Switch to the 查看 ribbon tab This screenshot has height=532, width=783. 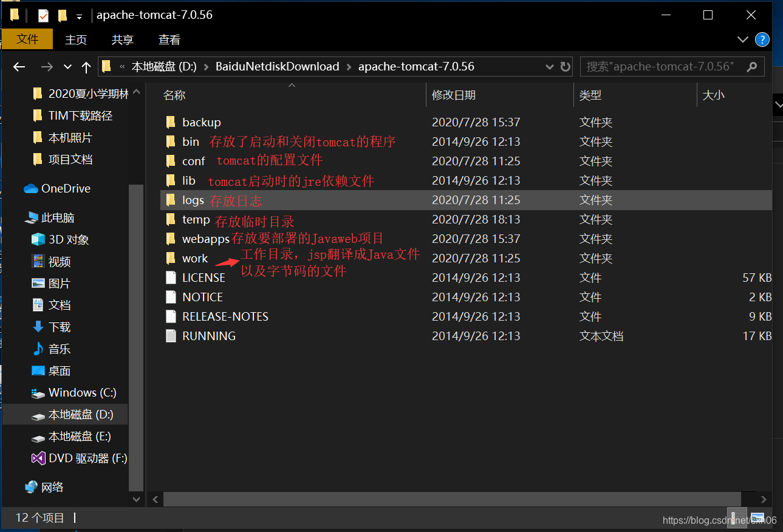pyautogui.click(x=169, y=39)
